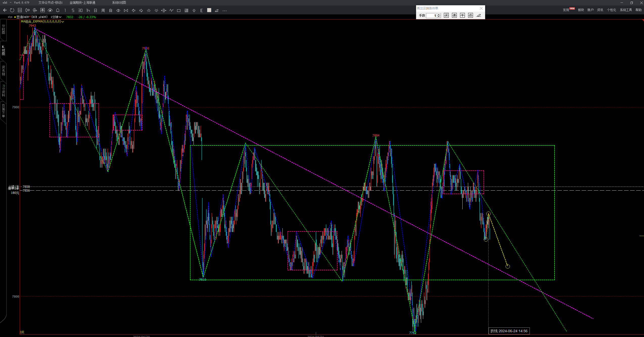Click the 买 buy button
The height and width of the screenshot is (337, 644).
click(446, 15)
